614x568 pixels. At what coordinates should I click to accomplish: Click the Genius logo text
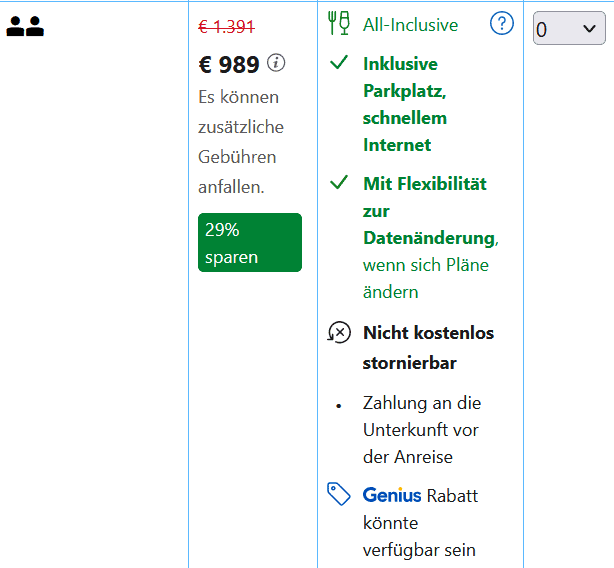[x=392, y=495]
